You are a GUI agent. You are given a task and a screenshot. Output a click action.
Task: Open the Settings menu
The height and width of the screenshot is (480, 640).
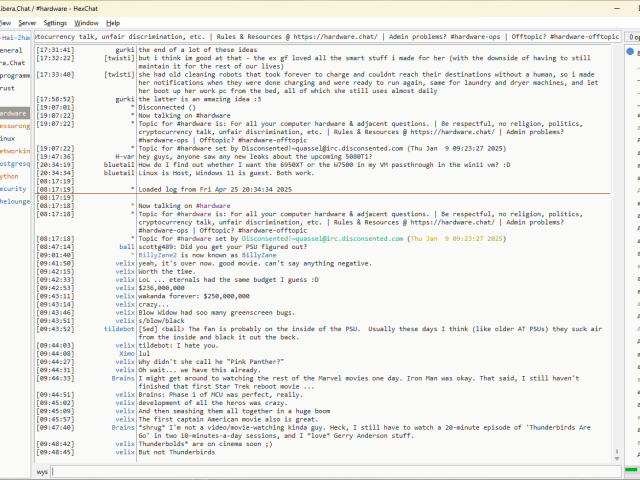click(55, 22)
